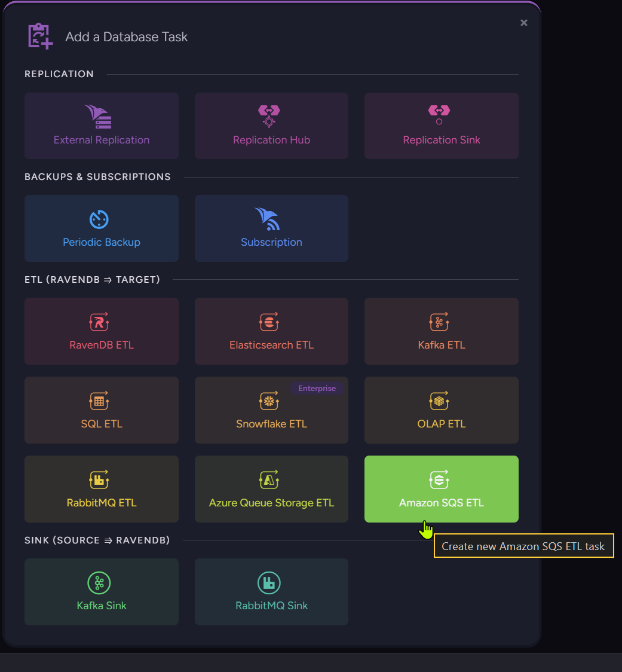Choose the OLAP ETL label
The width and height of the screenshot is (622, 672).
pos(441,424)
